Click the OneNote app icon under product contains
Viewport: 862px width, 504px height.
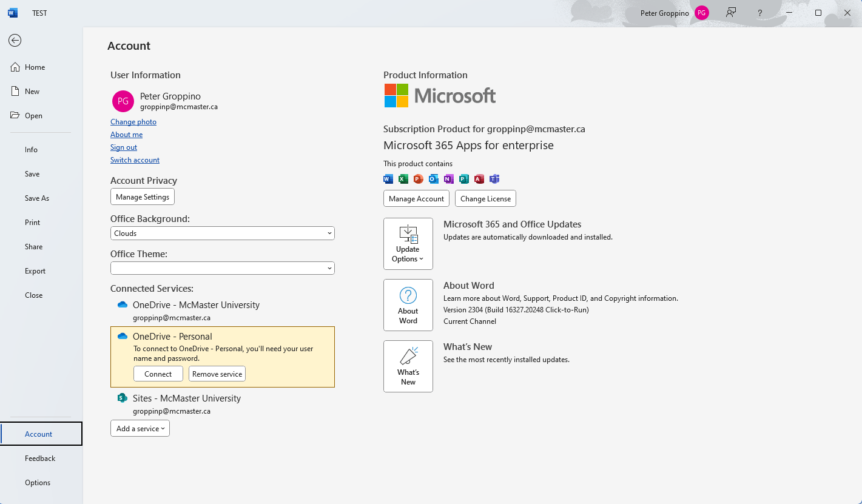click(x=449, y=179)
